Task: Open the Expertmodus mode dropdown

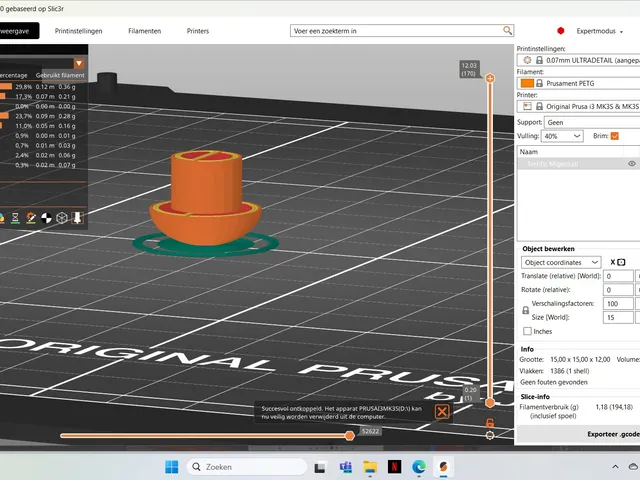Action: 599,31
